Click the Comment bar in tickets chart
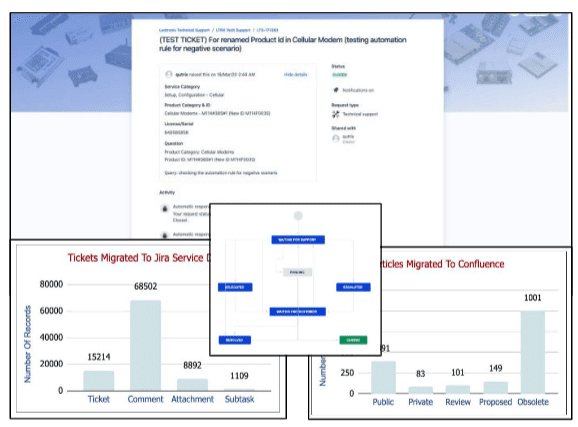The height and width of the screenshot is (427, 578). 145,345
